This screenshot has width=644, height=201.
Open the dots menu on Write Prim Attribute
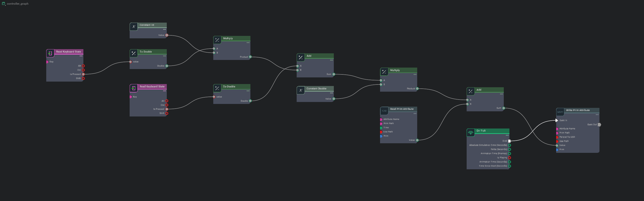(x=597, y=115)
